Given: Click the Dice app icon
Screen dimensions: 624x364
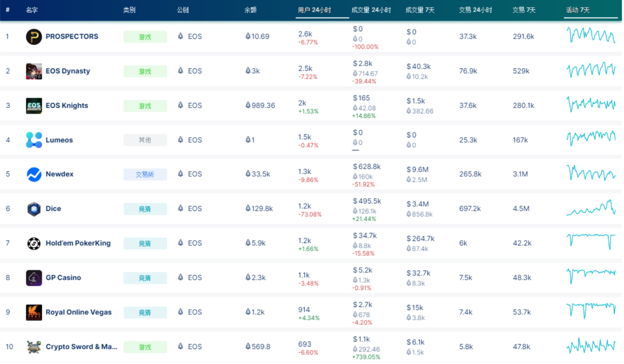Looking at the screenshot, I should point(34,209).
